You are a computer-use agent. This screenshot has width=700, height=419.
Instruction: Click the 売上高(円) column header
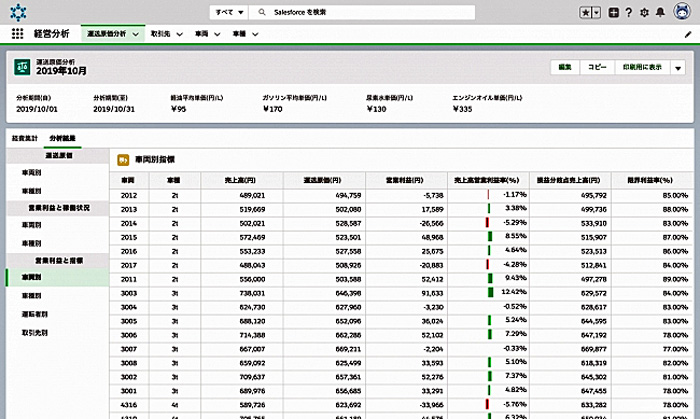point(240,180)
